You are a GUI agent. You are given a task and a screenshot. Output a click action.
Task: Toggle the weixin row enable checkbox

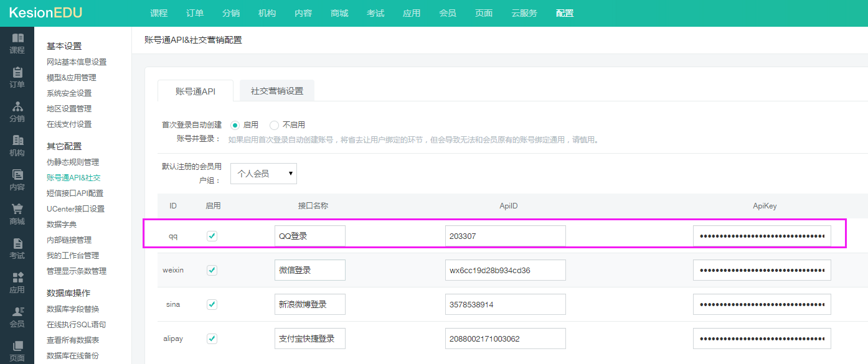click(x=212, y=270)
